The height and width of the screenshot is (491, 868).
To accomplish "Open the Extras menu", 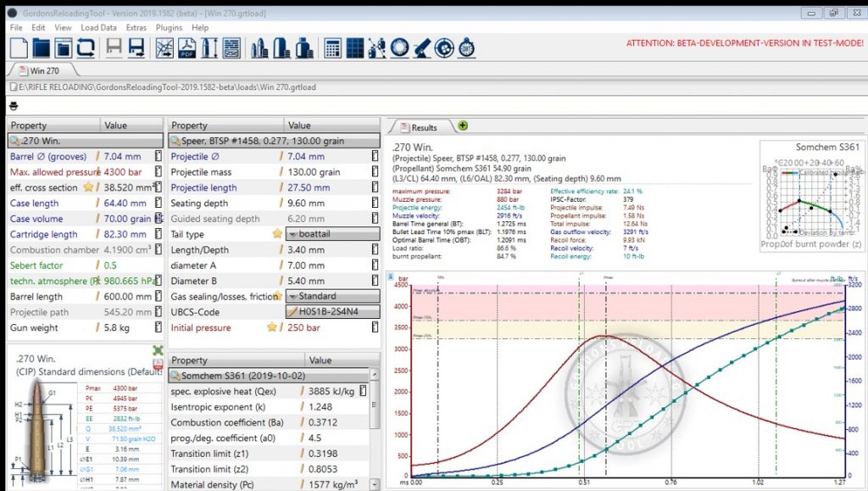I will tap(136, 27).
